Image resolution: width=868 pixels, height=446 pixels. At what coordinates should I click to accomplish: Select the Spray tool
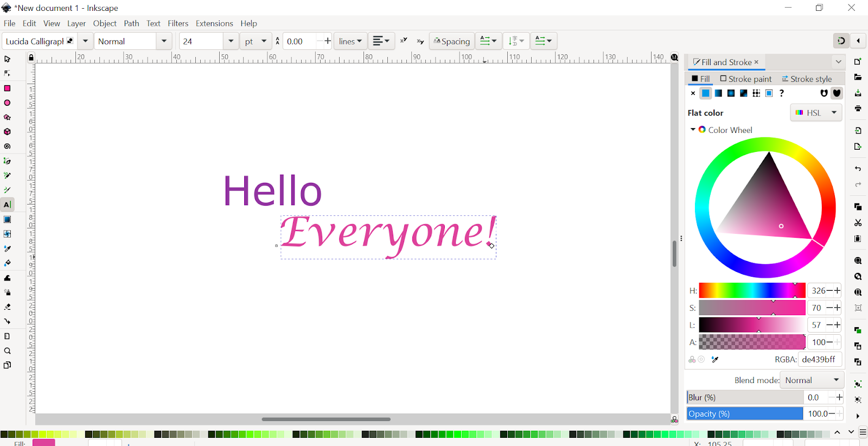click(x=7, y=292)
